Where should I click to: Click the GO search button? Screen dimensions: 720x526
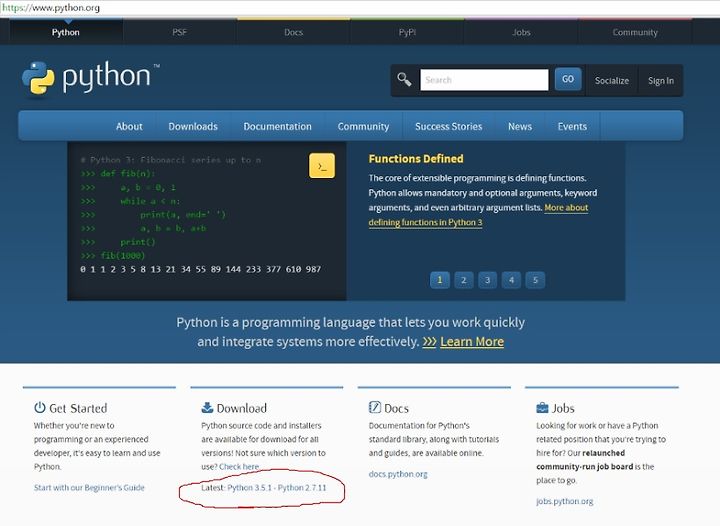[568, 79]
